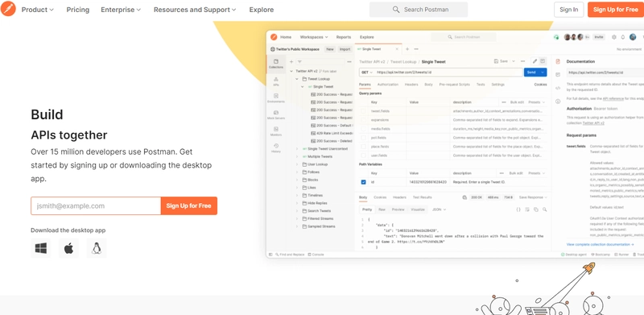This screenshot has height=315, width=644.
Task: Download the macOS desktop app
Action: (x=68, y=248)
